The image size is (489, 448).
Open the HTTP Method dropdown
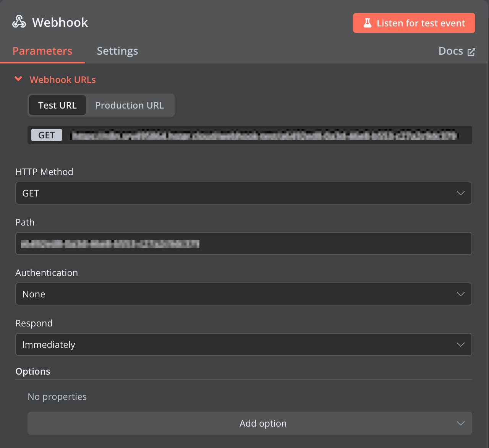(x=243, y=193)
